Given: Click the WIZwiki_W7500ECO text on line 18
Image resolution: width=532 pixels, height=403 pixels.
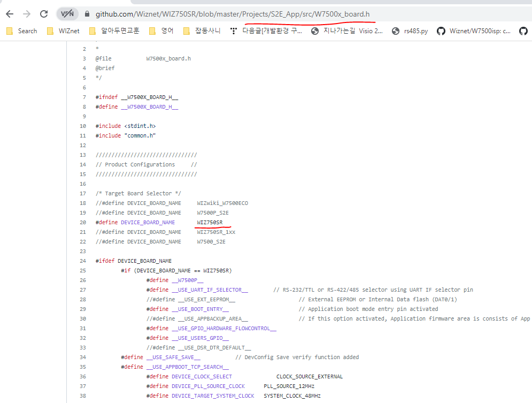Looking at the screenshot, I should point(222,203).
